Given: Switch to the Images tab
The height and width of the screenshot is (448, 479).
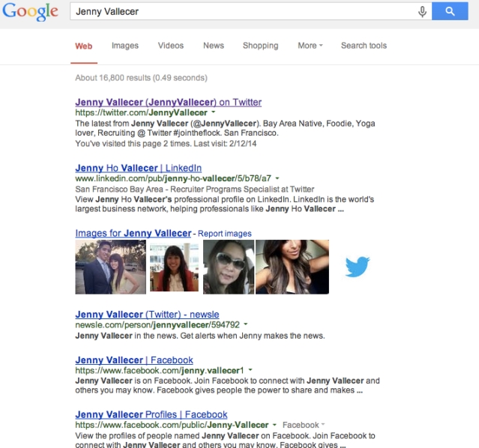Looking at the screenshot, I should point(125,46).
